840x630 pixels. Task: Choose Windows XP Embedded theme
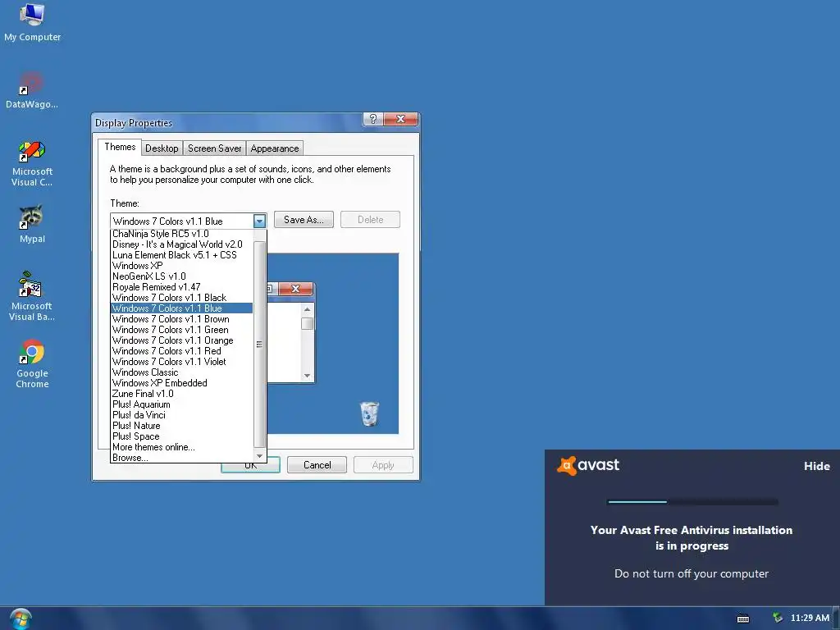pos(181,383)
